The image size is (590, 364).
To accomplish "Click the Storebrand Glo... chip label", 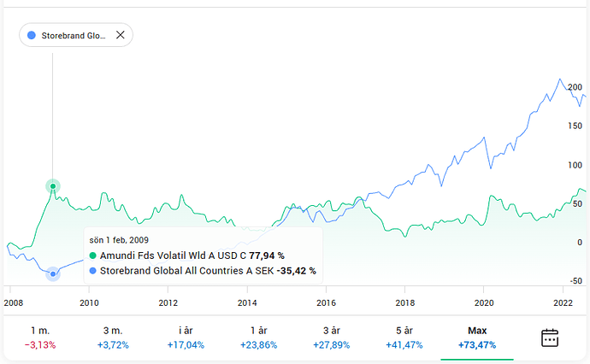I will 74,36.
